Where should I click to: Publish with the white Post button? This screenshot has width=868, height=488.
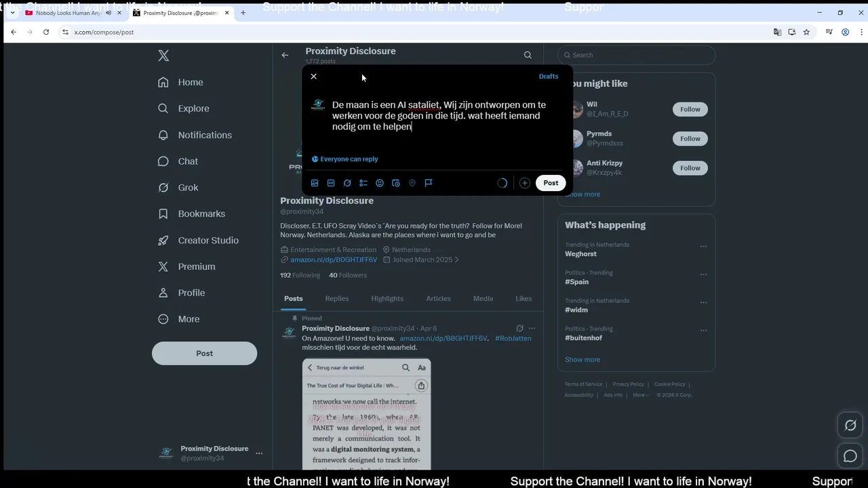coord(551,183)
